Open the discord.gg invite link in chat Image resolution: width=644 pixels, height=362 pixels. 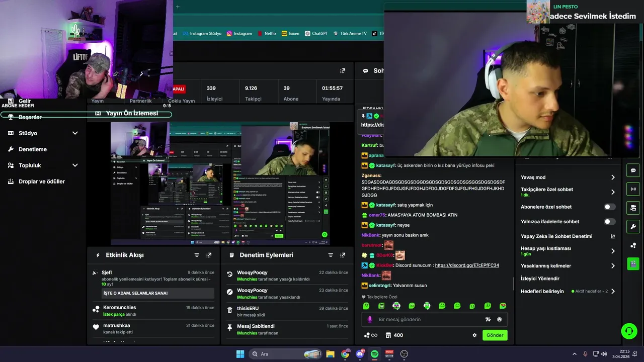(467, 265)
